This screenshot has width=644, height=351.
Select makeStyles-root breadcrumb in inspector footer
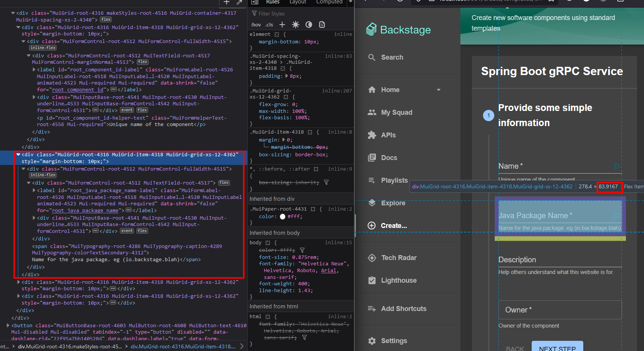coord(70,346)
